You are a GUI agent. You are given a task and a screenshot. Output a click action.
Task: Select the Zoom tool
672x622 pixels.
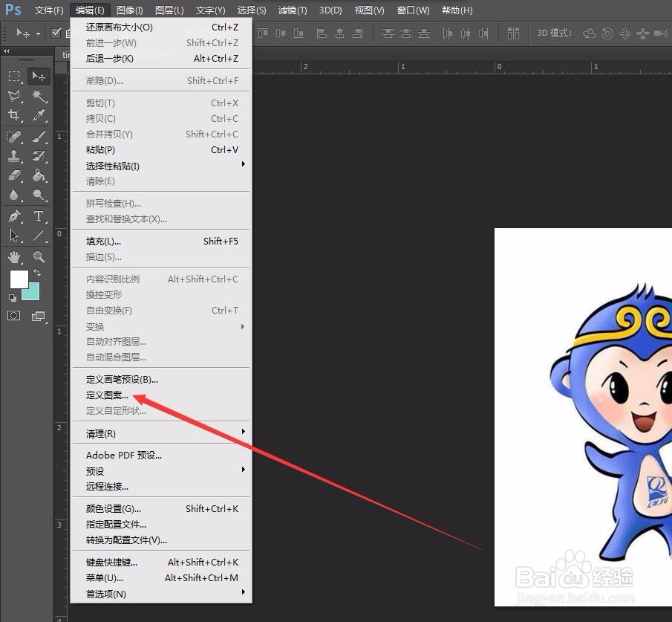pos(39,257)
